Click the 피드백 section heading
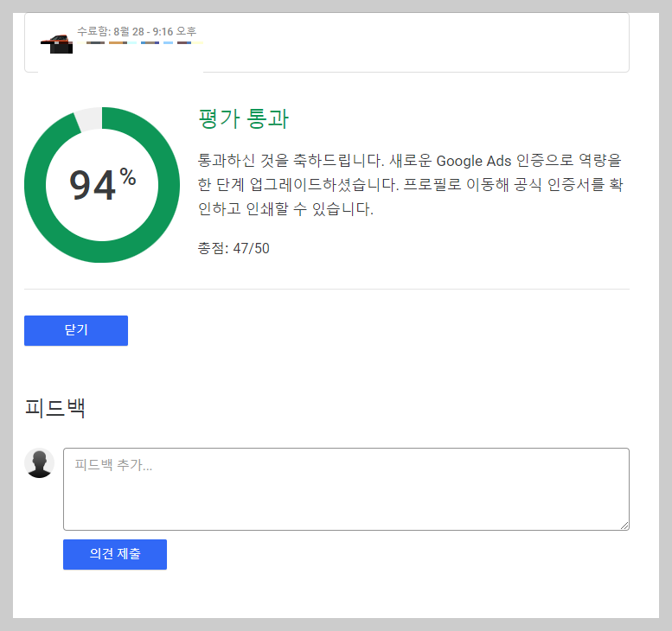Viewport: 672px width, 631px height. [55, 407]
